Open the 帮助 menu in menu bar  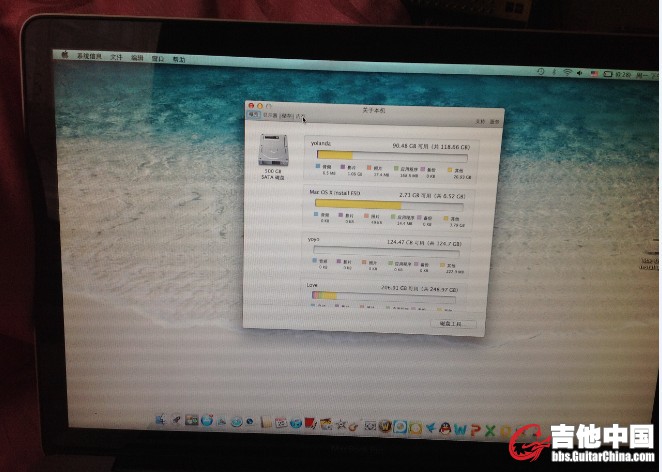[x=178, y=59]
